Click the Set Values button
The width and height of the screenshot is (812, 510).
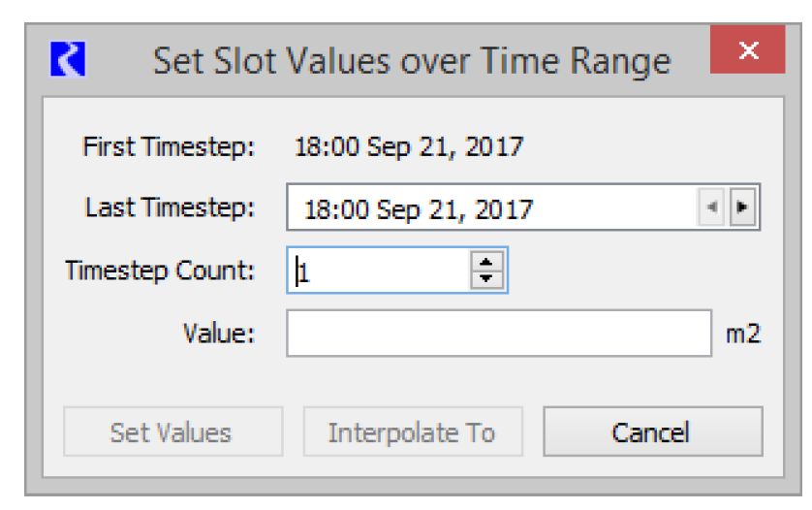173,431
